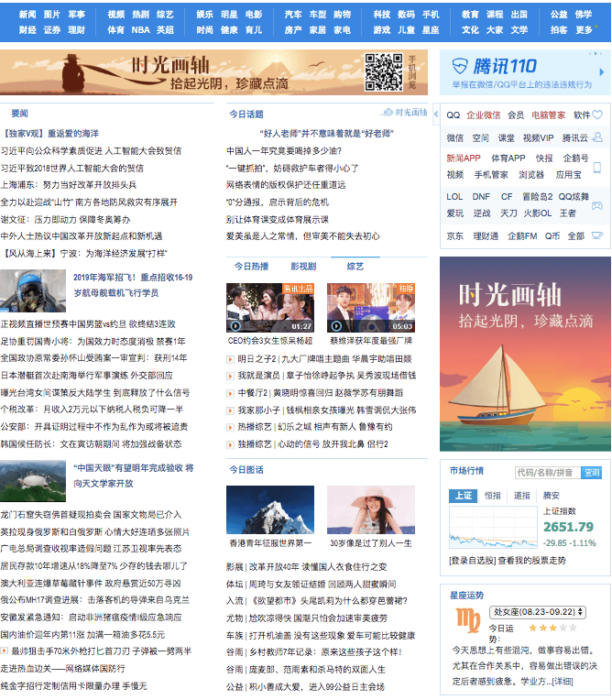The image size is (612, 700).
Task: Open the 今日图话 section heading
Action: 246,470
